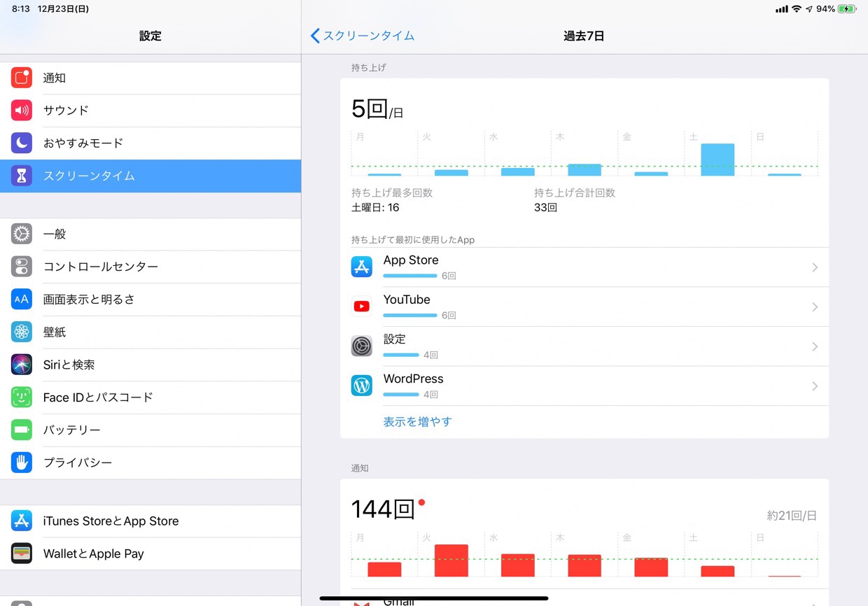Tap the 土曜日: 16 most pickups value
The image size is (868, 606).
point(375,208)
